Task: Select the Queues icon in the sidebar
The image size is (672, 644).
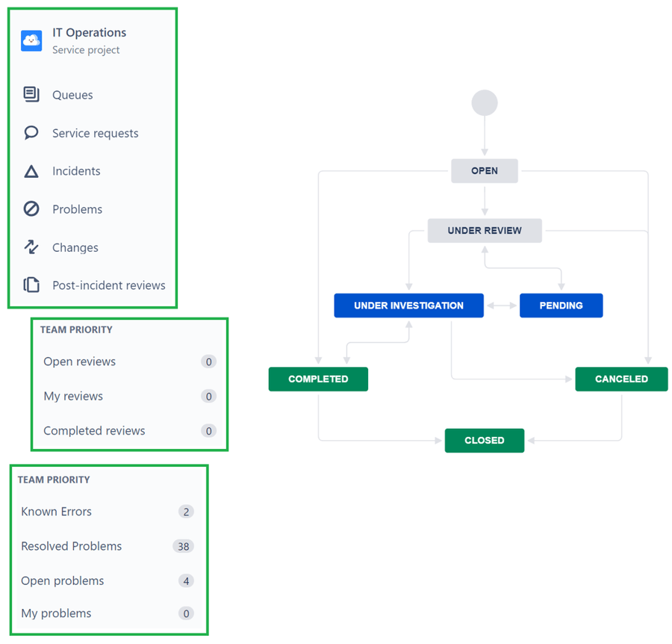Action: click(x=30, y=95)
